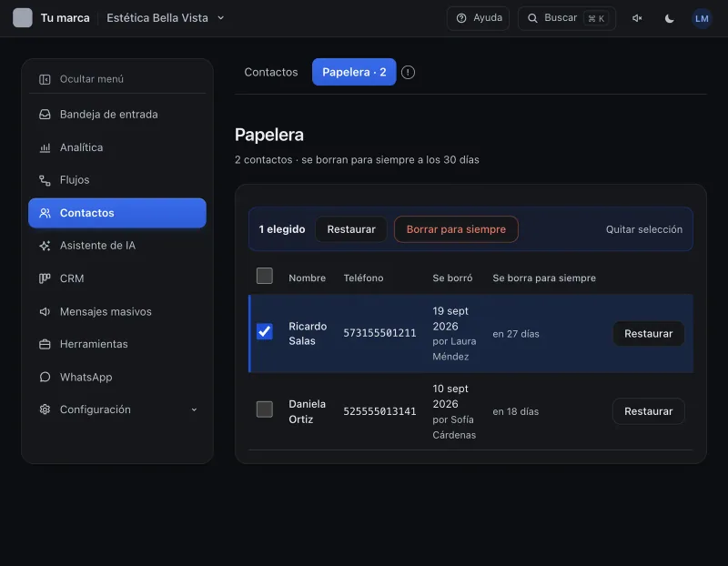The width and height of the screenshot is (728, 566).
Task: Click the Ocultar menú label
Action: (x=92, y=79)
